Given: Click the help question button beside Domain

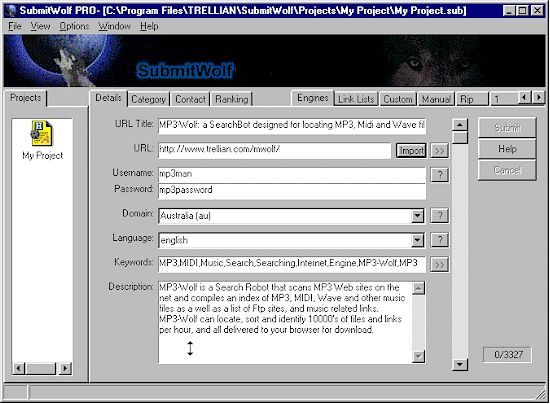Looking at the screenshot, I should (x=440, y=216).
